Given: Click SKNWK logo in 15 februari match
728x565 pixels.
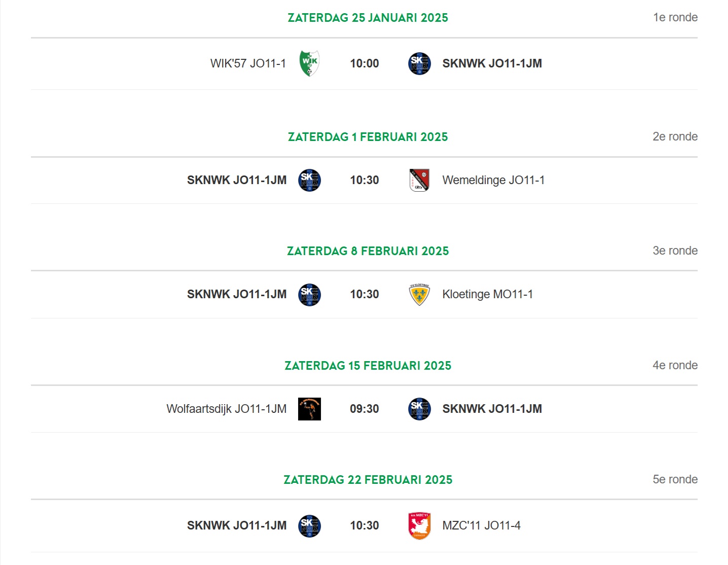Looking at the screenshot, I should coord(419,409).
